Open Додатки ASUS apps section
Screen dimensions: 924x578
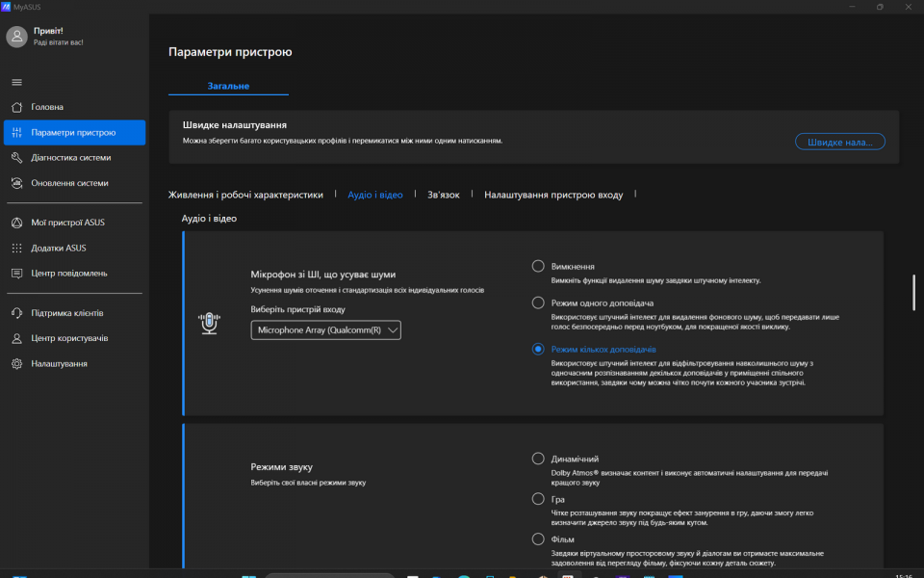[74, 248]
